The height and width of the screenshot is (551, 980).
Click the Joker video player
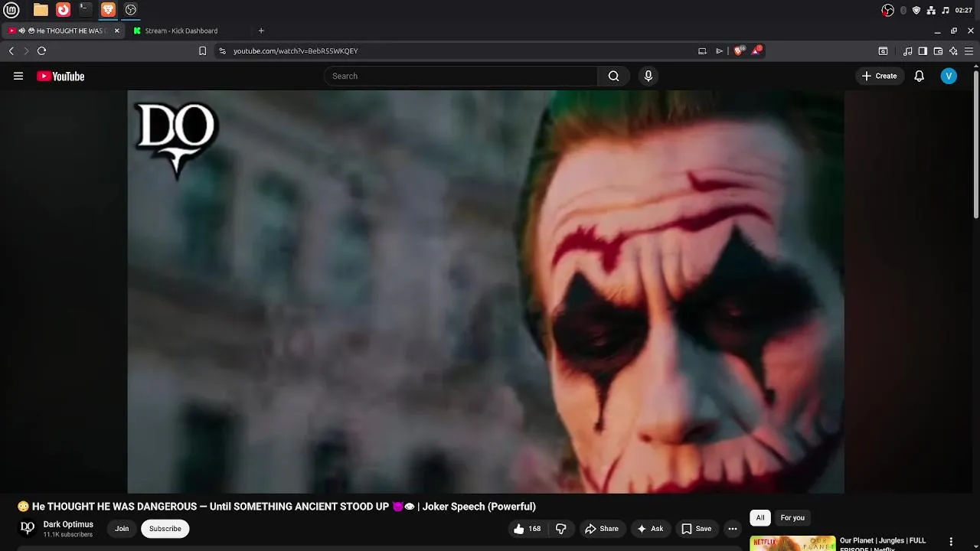pyautogui.click(x=485, y=292)
